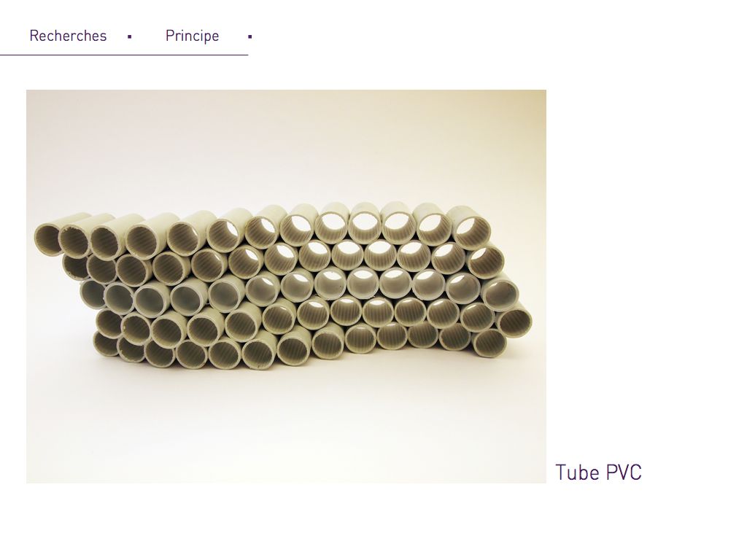The height and width of the screenshot is (560, 747).
Task: Switch to the Principe section
Action: (192, 36)
